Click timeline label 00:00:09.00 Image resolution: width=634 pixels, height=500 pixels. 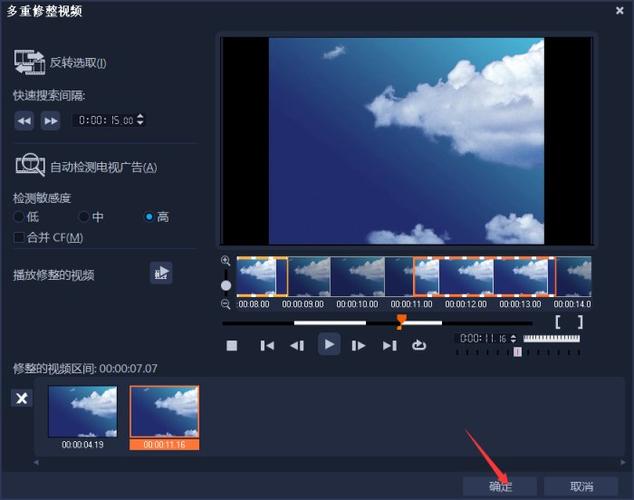pyautogui.click(x=303, y=304)
